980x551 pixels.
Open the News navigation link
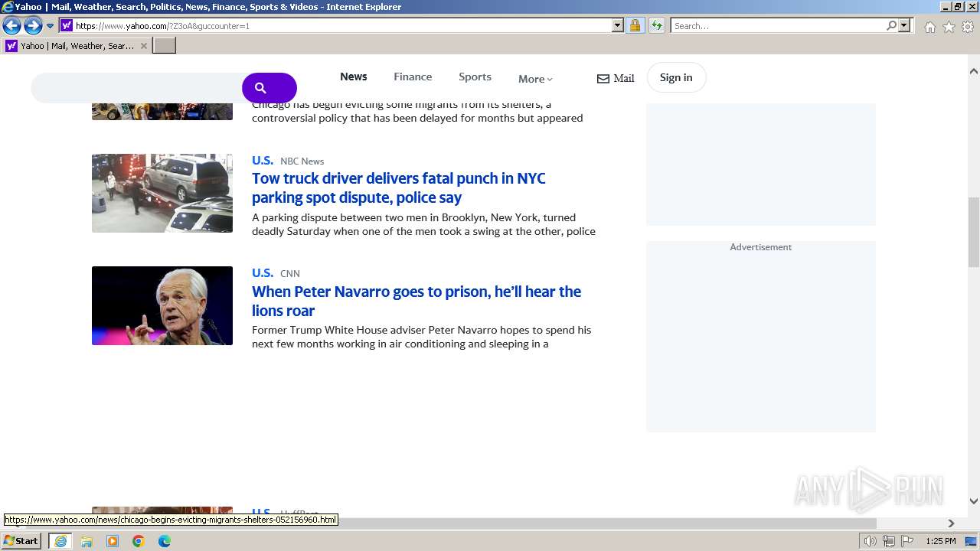pos(354,77)
